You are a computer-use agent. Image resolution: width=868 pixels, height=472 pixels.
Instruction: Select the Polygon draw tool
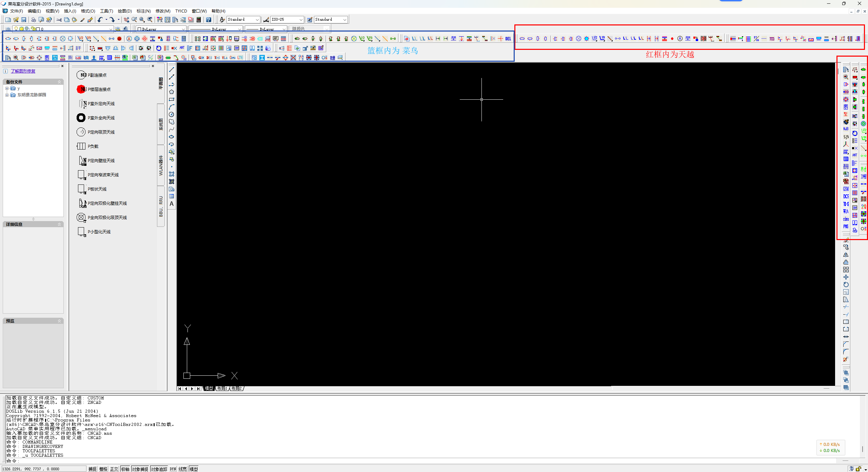pos(172,92)
